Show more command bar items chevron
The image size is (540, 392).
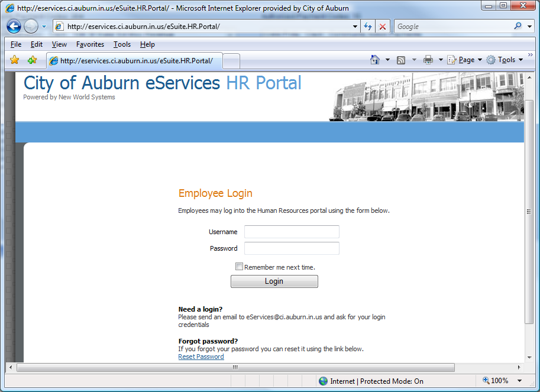coord(531,55)
